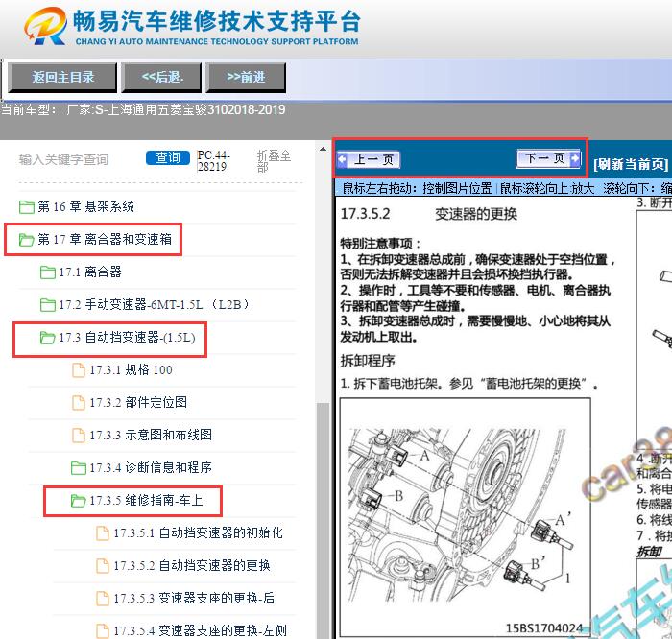
Task: Collapse 17.3 自动挡变速器-(1.5L) section
Action: point(128,338)
